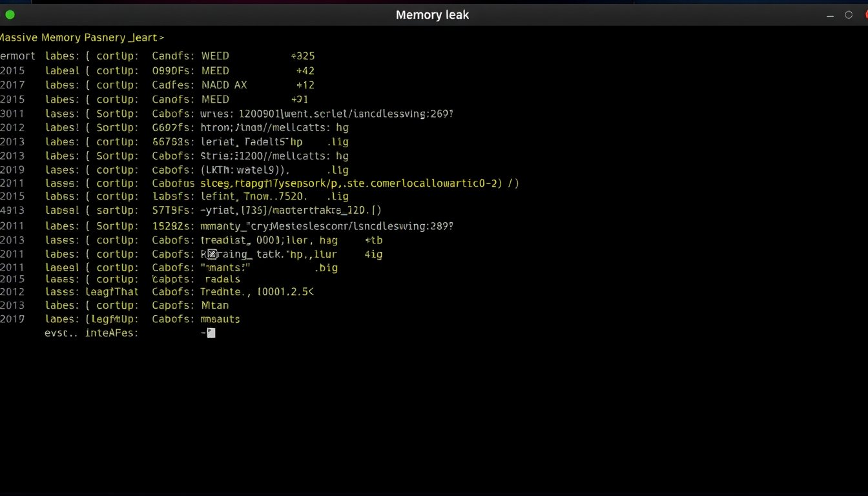Click the "Memory leak" window title
The height and width of the screenshot is (496, 868).
click(x=432, y=15)
